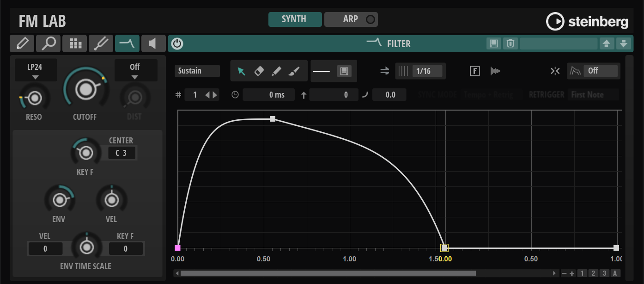The width and height of the screenshot is (644, 284).
Task: Click the 0 ms time field
Action: 269,95
